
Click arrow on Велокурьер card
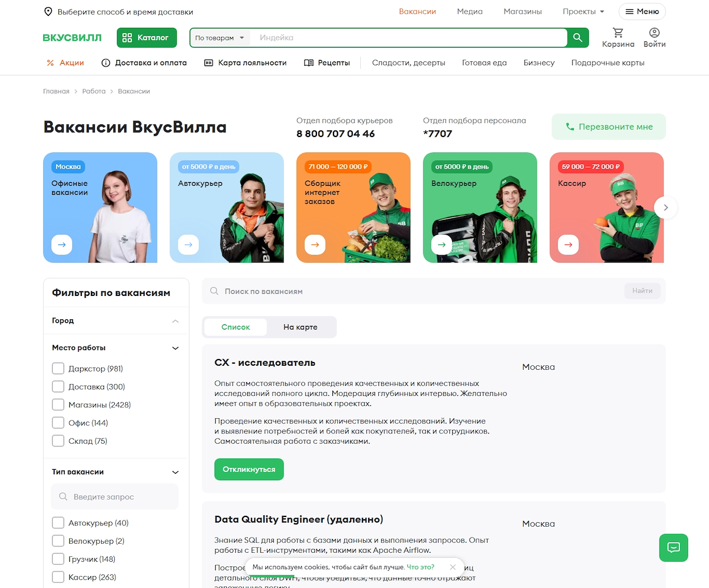(x=442, y=245)
